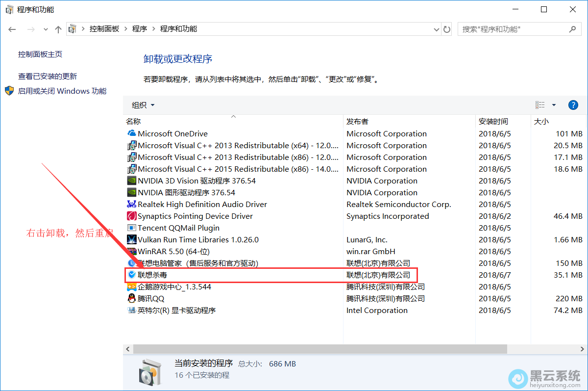Click the Realtek audio driver icon

pyautogui.click(x=131, y=204)
